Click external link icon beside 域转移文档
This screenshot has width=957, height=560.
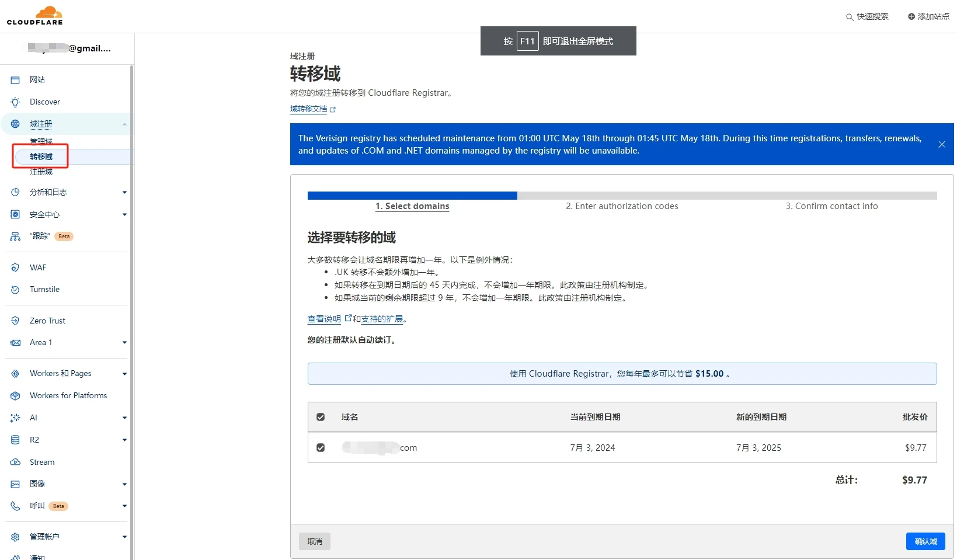tap(333, 109)
